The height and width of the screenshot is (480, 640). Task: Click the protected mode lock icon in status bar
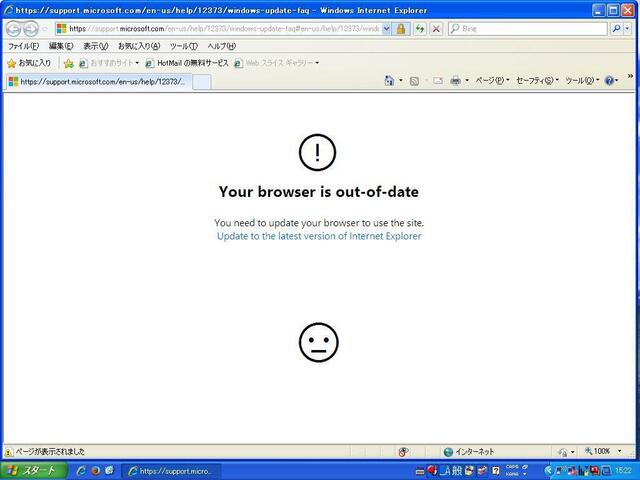click(563, 452)
